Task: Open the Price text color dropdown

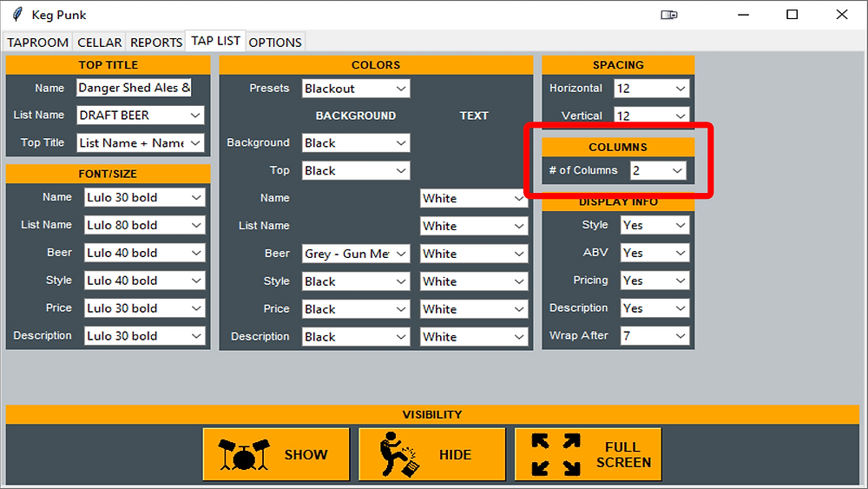Action: pos(473,309)
